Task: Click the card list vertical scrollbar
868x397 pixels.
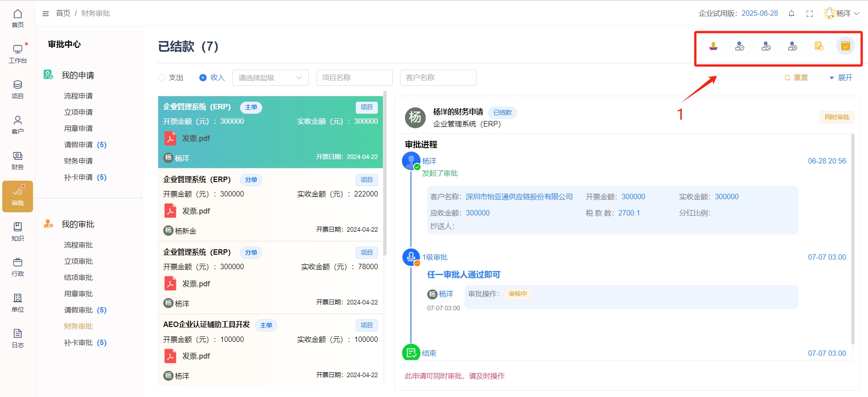Action: point(385,173)
